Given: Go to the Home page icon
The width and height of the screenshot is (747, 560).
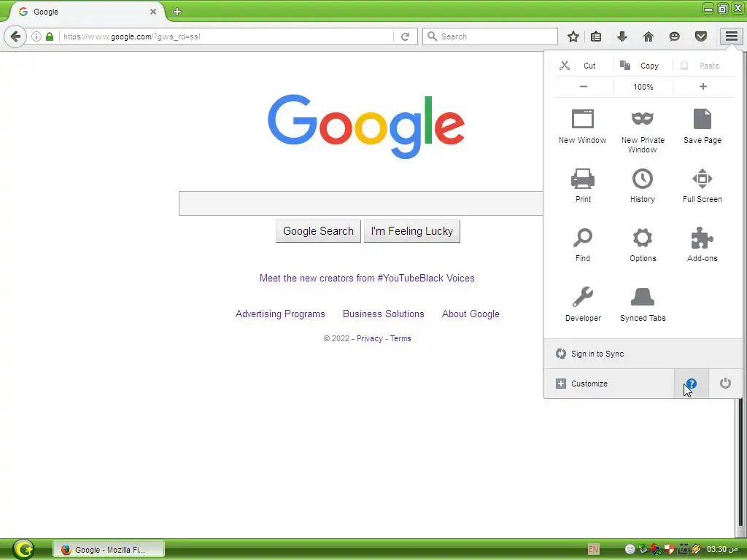Looking at the screenshot, I should point(649,36).
